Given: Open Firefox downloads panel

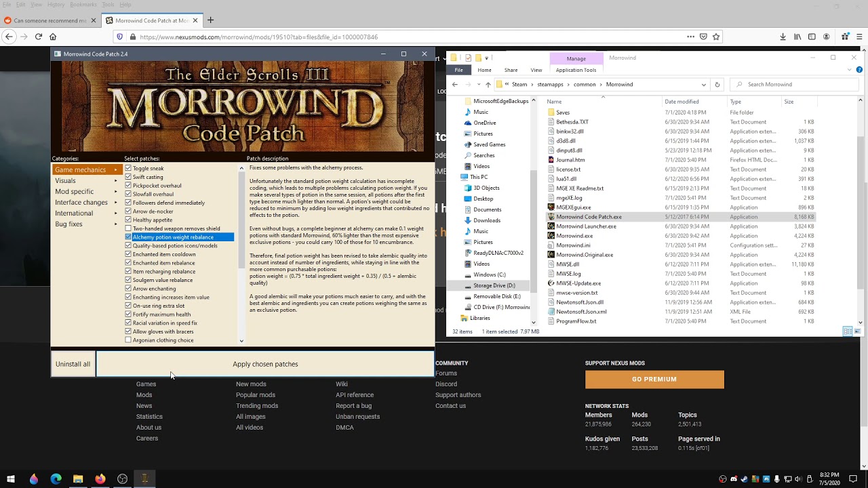Looking at the screenshot, I should (x=783, y=37).
